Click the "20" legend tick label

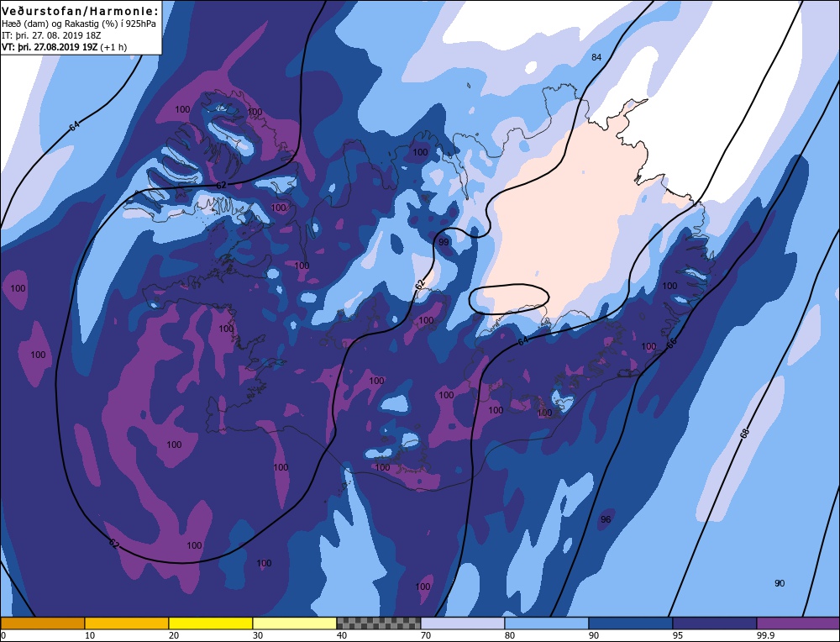pos(174,635)
